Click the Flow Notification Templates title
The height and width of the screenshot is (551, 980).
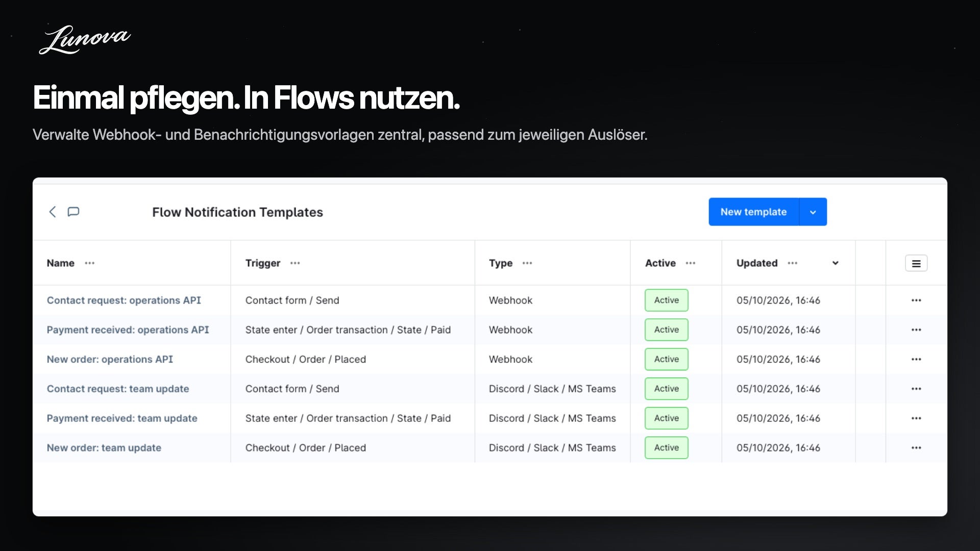[x=237, y=212]
